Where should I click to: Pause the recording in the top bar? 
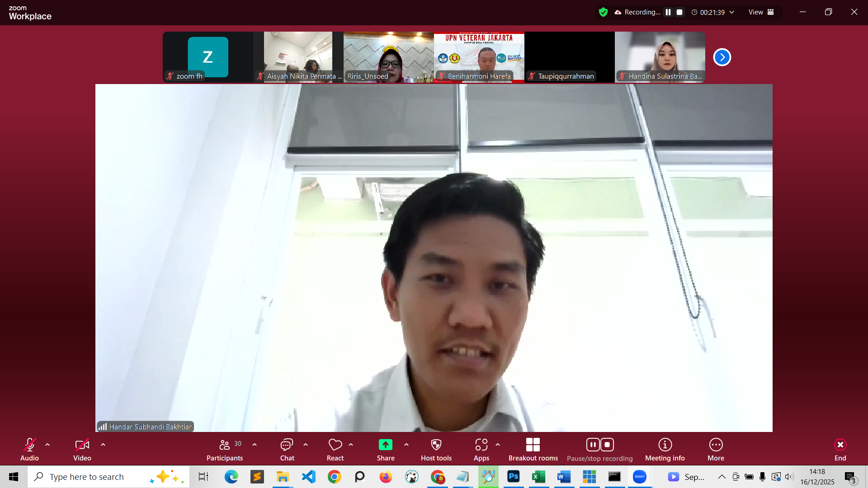[x=668, y=12]
